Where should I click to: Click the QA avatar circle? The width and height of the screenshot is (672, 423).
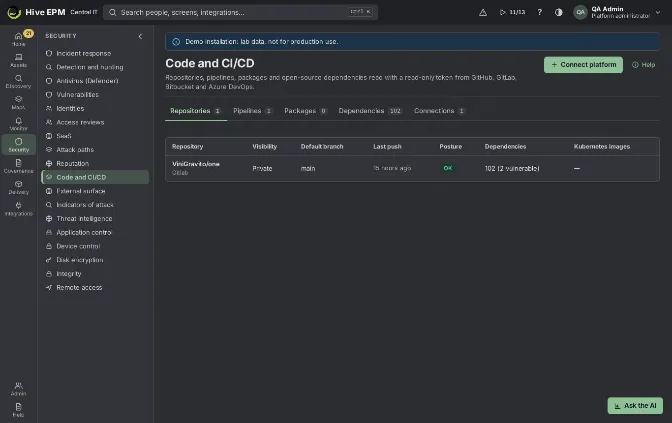(580, 12)
